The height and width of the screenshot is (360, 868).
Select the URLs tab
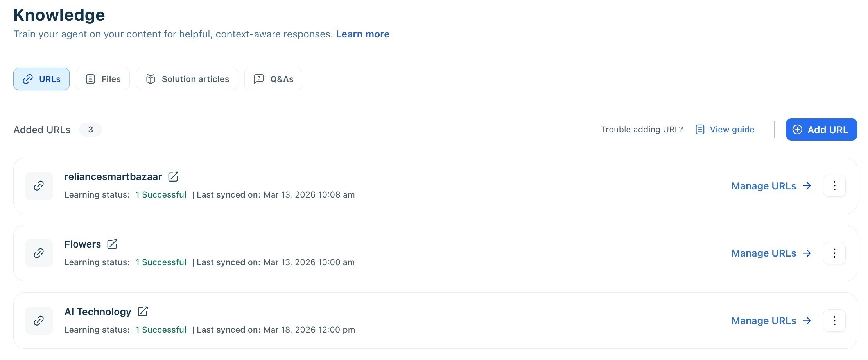(41, 79)
